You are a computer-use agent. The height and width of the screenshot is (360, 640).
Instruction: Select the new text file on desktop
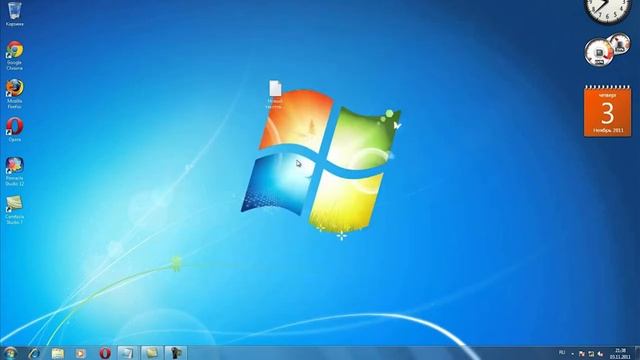pyautogui.click(x=275, y=94)
